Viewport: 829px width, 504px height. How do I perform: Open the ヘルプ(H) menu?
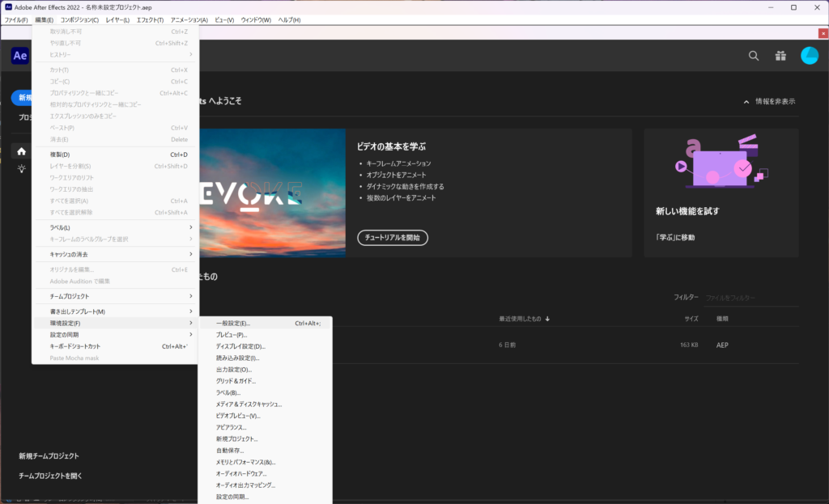point(289,20)
